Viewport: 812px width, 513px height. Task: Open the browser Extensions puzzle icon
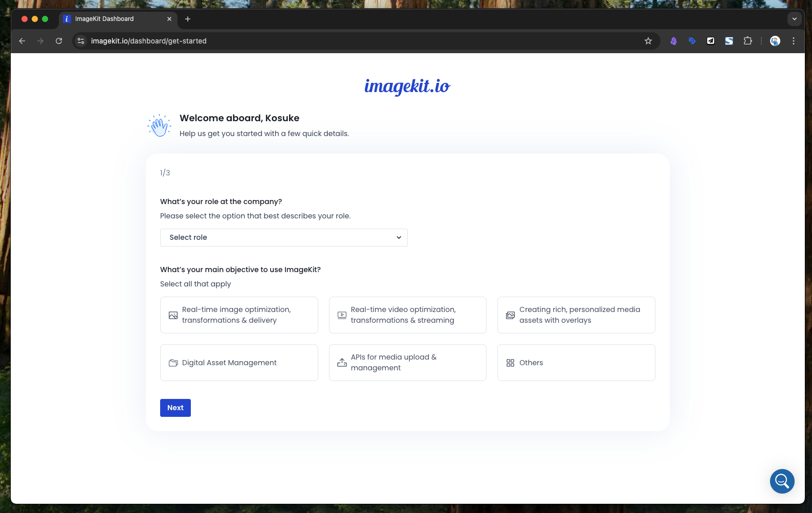tap(748, 41)
